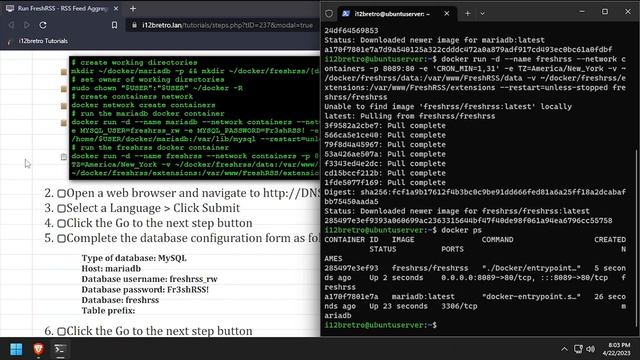The width and height of the screenshot is (640, 360).
Task: Check the Select a Language step
Action: click(61, 209)
